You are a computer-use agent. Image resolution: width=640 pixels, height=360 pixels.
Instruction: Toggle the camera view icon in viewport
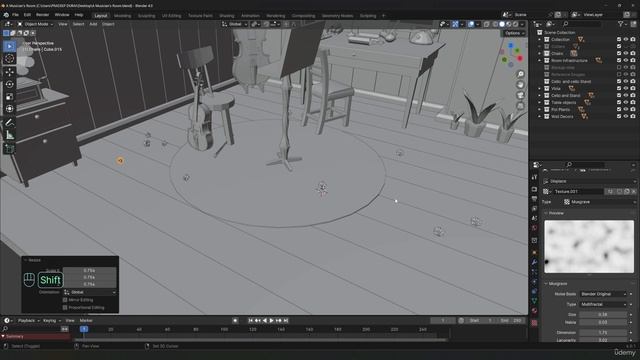(x=520, y=95)
